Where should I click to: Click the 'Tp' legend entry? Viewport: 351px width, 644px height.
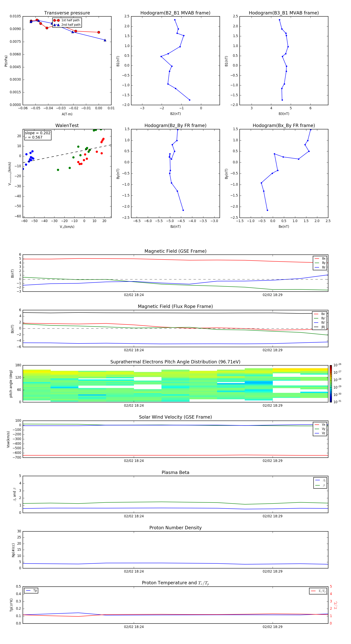[x=31, y=591]
